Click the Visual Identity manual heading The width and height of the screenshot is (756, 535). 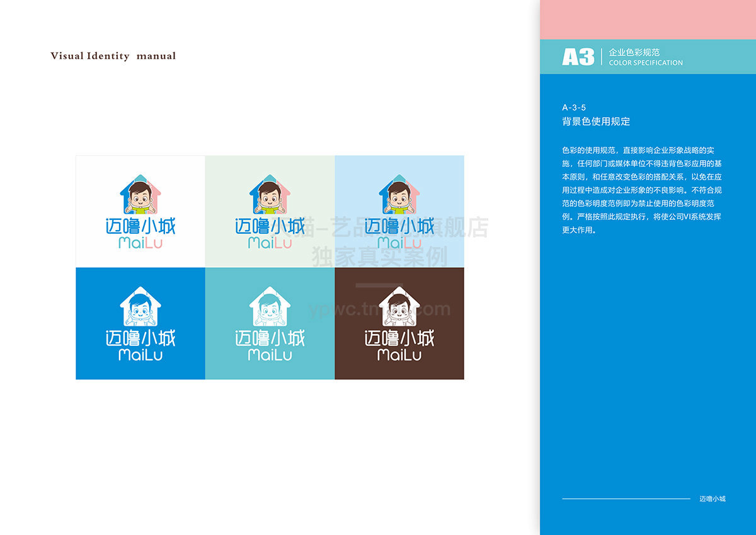(113, 56)
